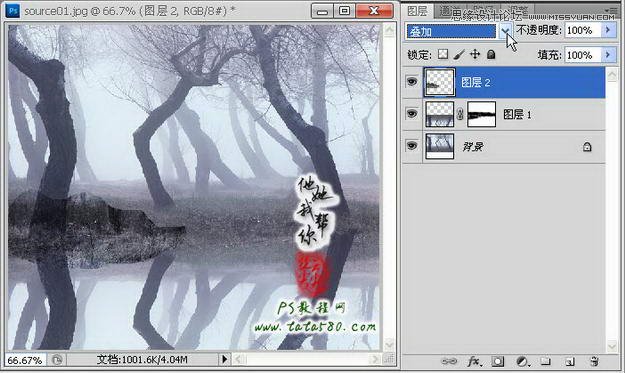
Task: Lock layer position with the move icon
Action: [475, 54]
